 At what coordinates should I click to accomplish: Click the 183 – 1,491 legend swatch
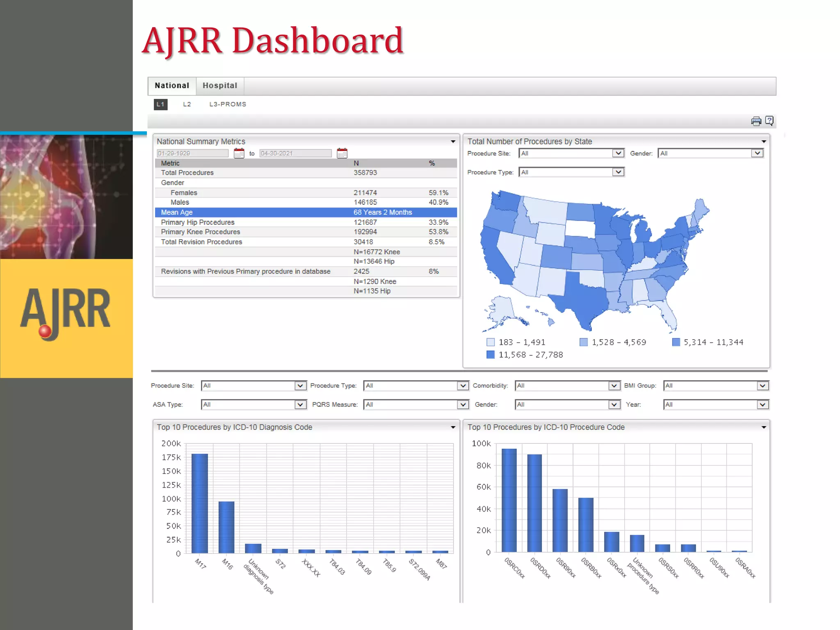(491, 342)
